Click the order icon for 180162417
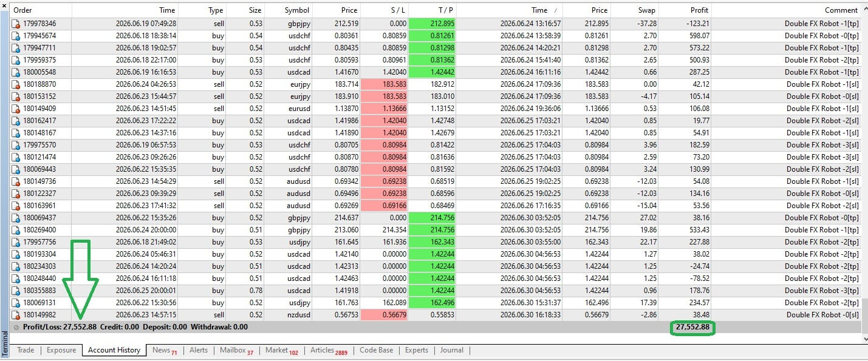This screenshot has width=868, height=361. (x=16, y=121)
